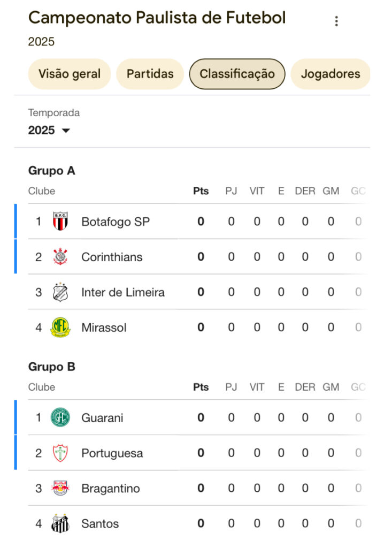Screen dimensions: 392x548
Task: Click the Guarani club crest
Action: click(x=60, y=417)
